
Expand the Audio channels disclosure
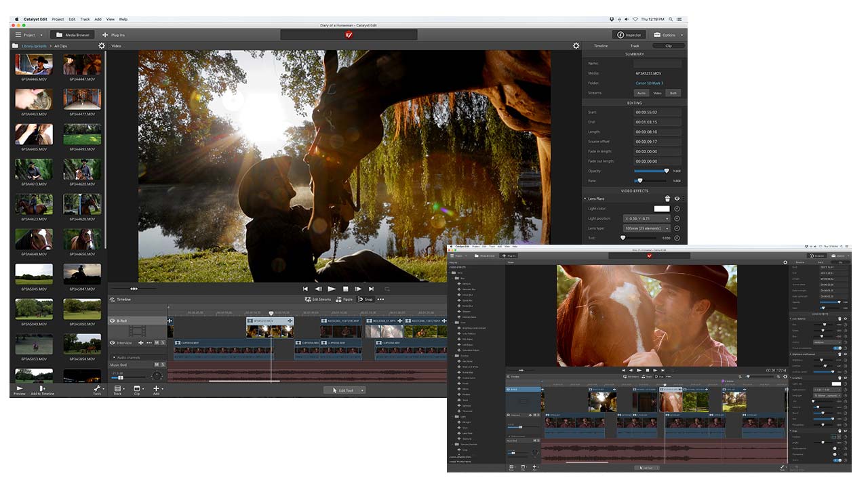pyautogui.click(x=114, y=357)
